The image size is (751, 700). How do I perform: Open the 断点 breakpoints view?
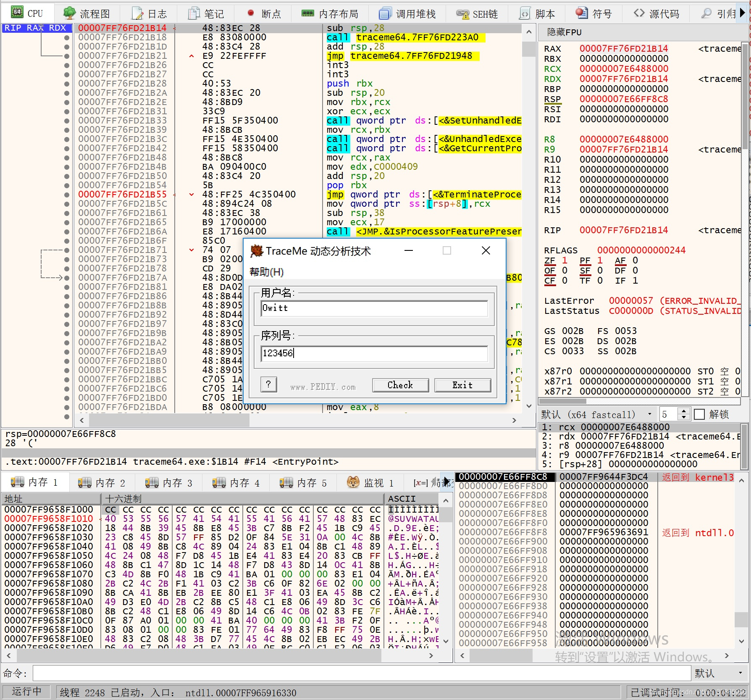264,13
